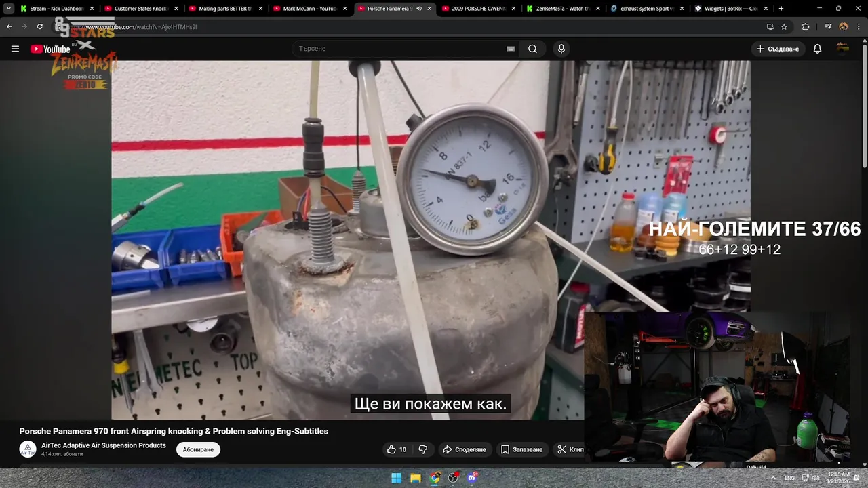Image resolution: width=868 pixels, height=488 pixels.
Task: Open AirTec Adaptive Air Suspension Products channel
Action: tap(104, 445)
